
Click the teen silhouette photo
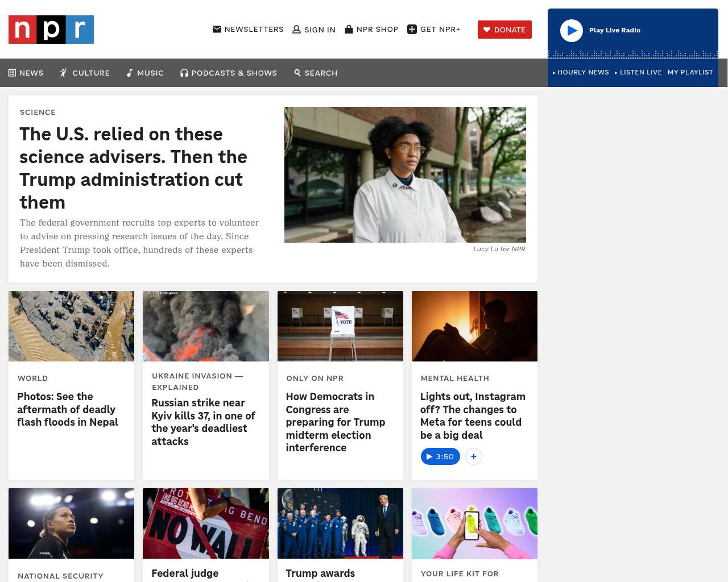474,326
